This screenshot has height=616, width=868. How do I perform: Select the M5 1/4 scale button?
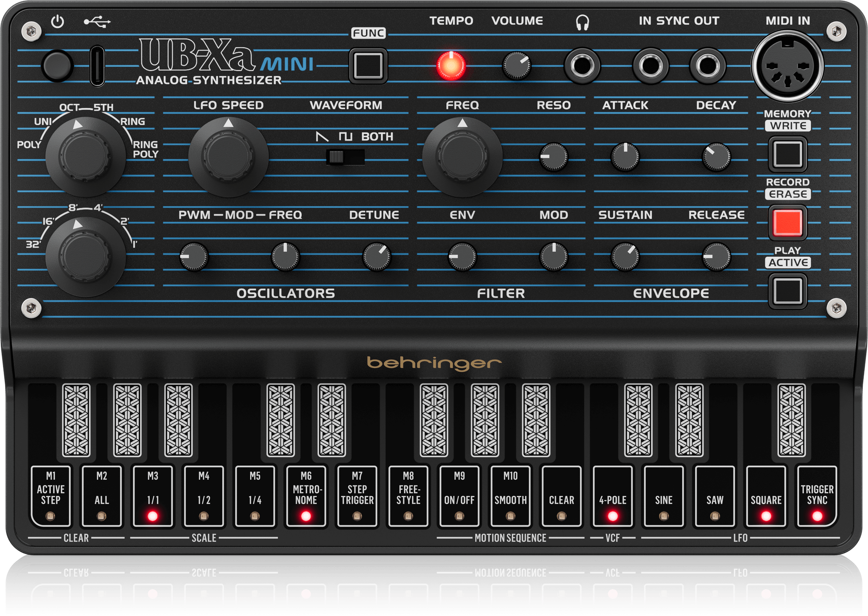tap(254, 497)
